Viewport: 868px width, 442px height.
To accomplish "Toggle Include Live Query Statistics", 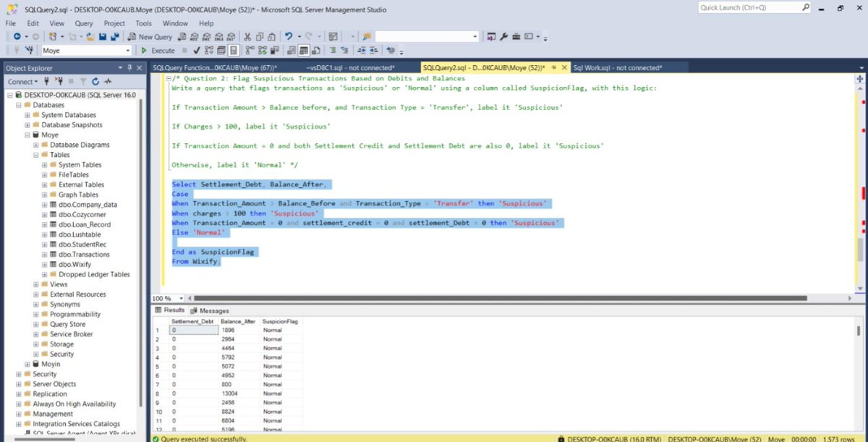I will 262,51.
